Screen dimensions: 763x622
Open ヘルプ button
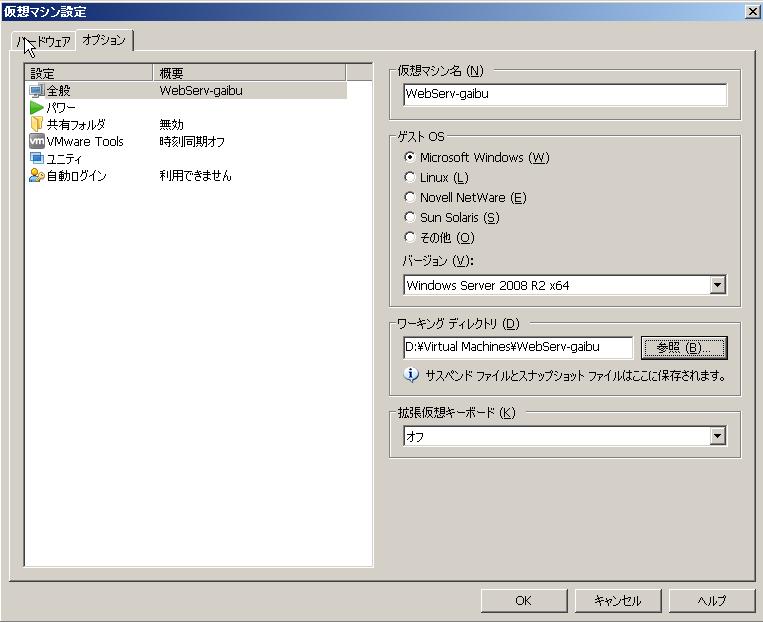tap(711, 601)
